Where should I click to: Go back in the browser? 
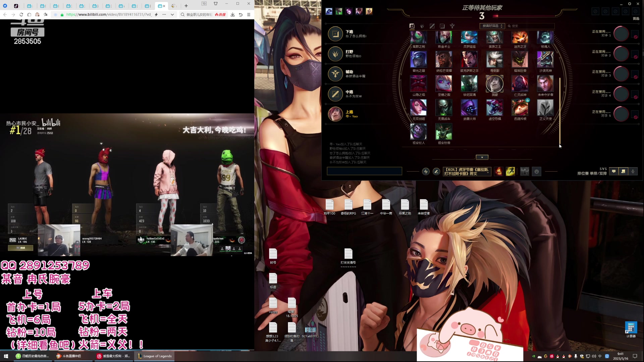click(x=5, y=14)
